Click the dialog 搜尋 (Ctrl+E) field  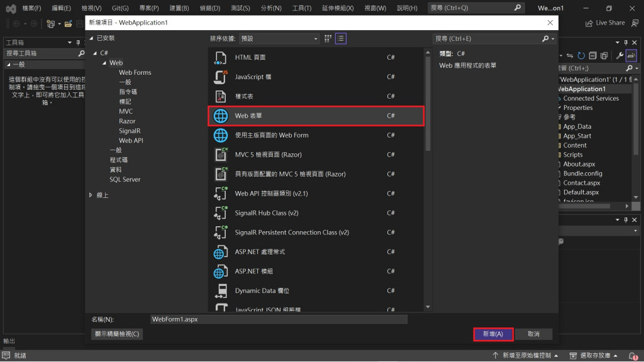(488, 38)
